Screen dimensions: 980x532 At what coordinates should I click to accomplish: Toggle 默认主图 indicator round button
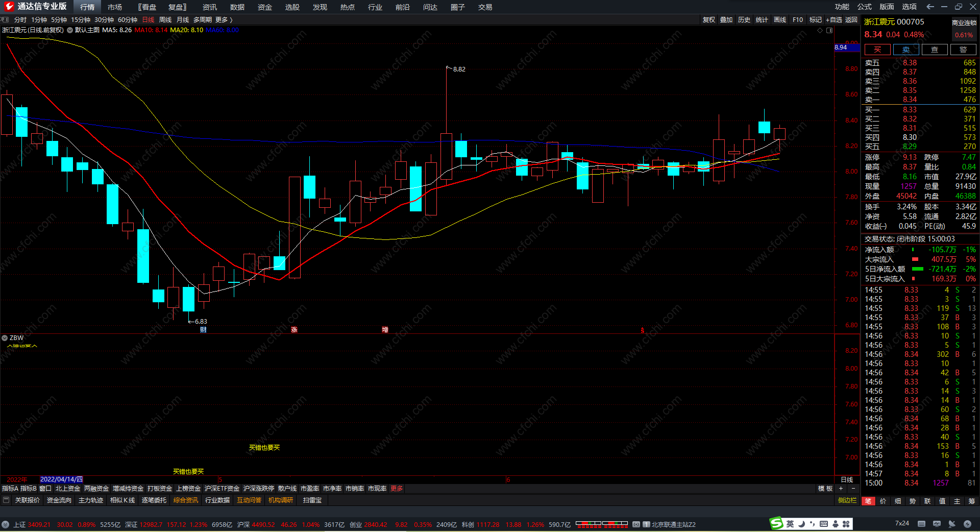[x=70, y=30]
